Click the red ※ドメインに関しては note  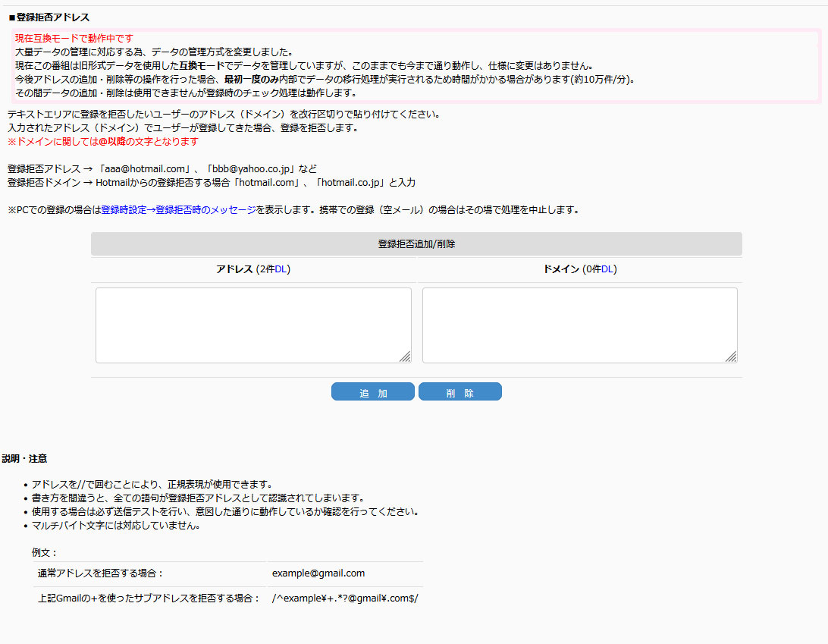[x=103, y=142]
